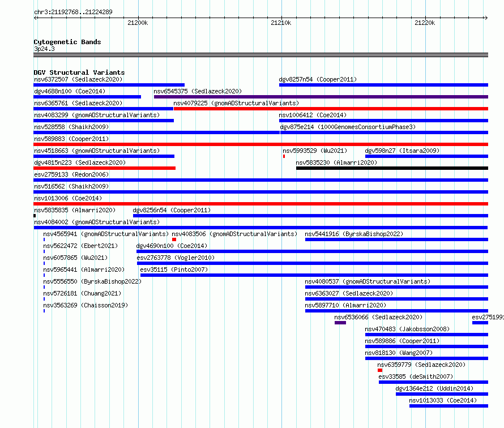Click nsv1013033 (Coe2014) label
The height and width of the screenshot is (428, 504).
(x=443, y=400)
